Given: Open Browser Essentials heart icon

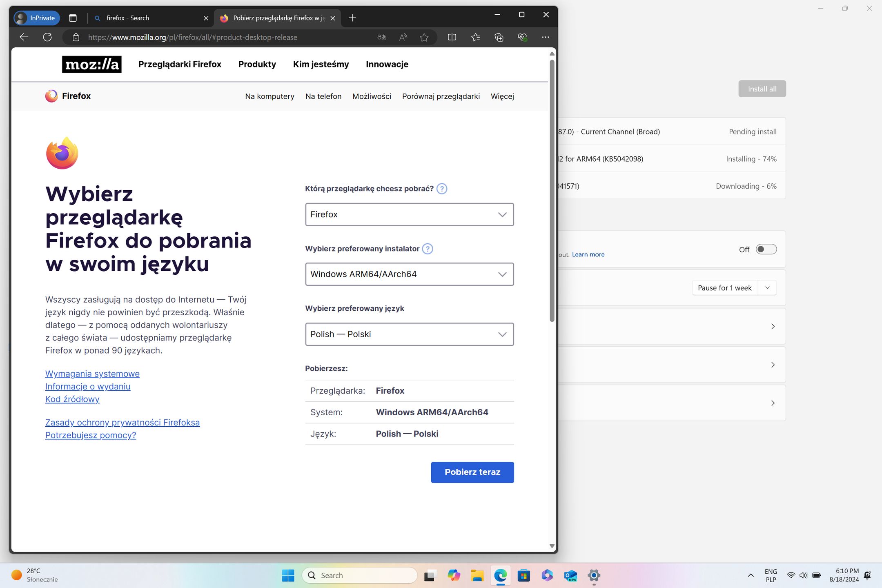Looking at the screenshot, I should (x=522, y=37).
